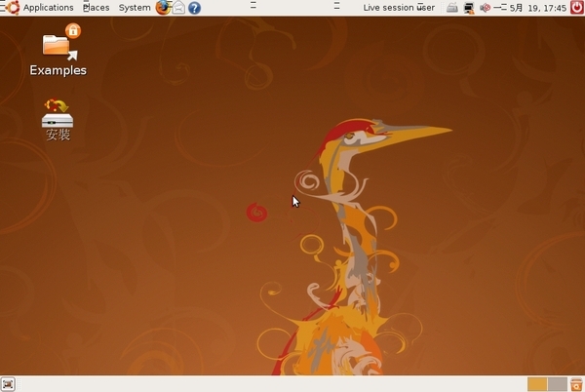The width and height of the screenshot is (585, 392).
Task: Open the Examples folder on the desktop
Action: [x=58, y=50]
